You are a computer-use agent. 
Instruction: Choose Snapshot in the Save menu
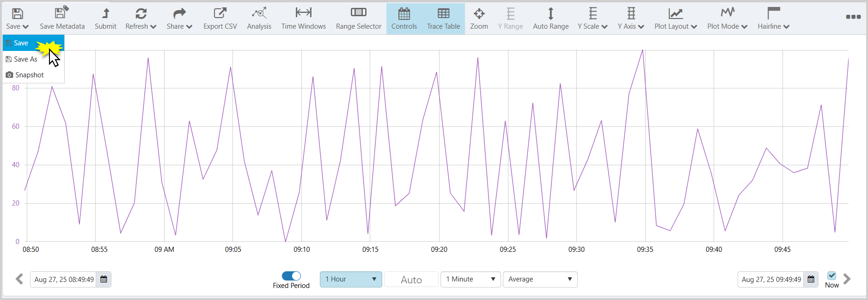pos(29,75)
